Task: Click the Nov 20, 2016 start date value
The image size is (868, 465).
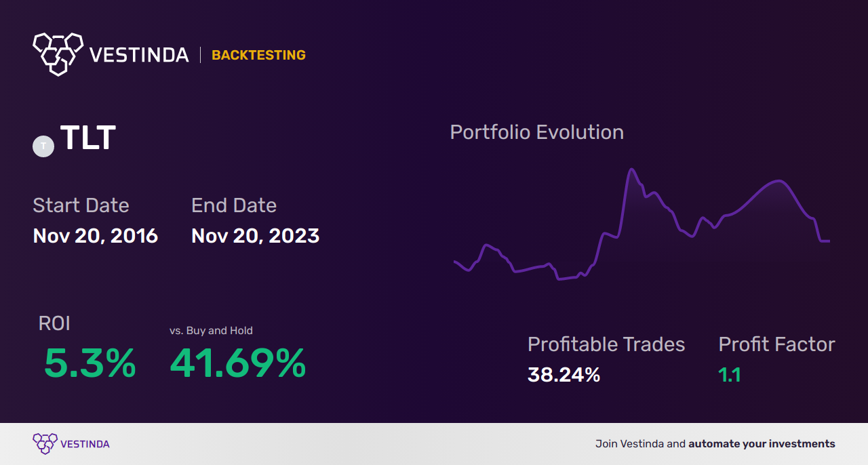Action: pos(96,236)
